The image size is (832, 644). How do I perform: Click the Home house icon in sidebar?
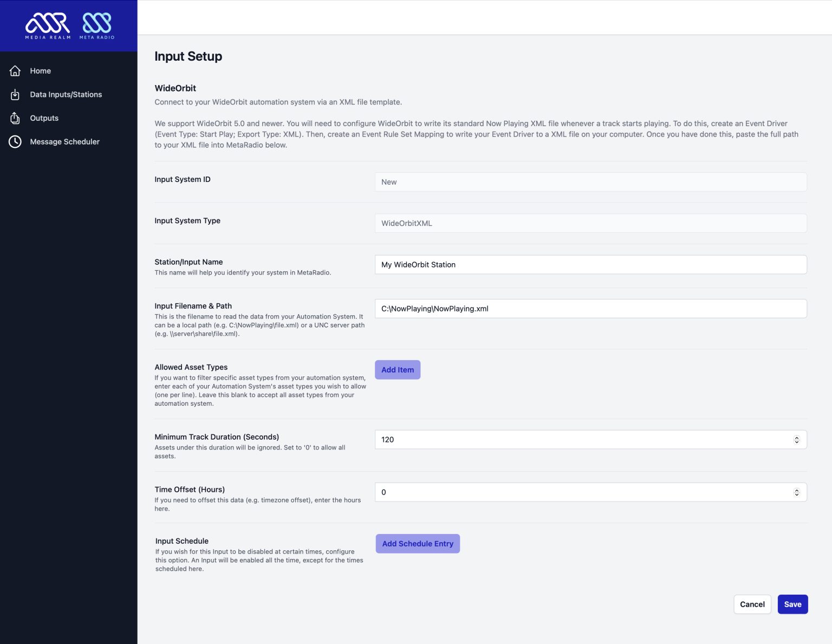pyautogui.click(x=15, y=70)
